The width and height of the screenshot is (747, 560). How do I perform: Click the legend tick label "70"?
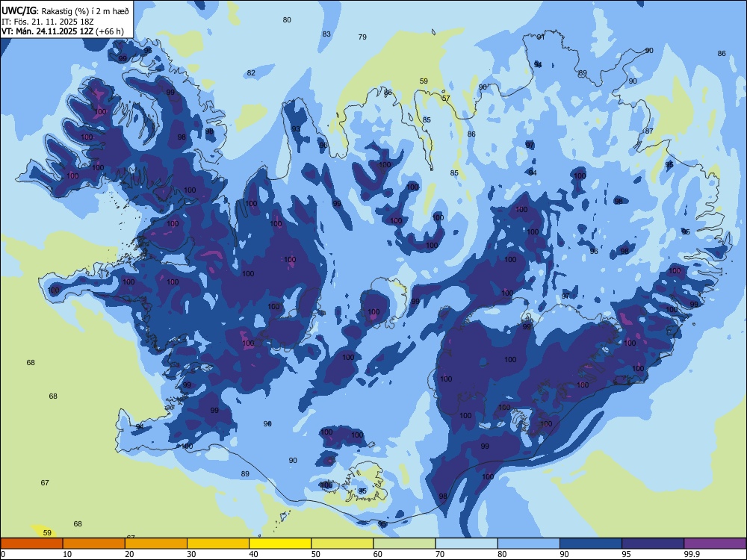click(x=440, y=554)
